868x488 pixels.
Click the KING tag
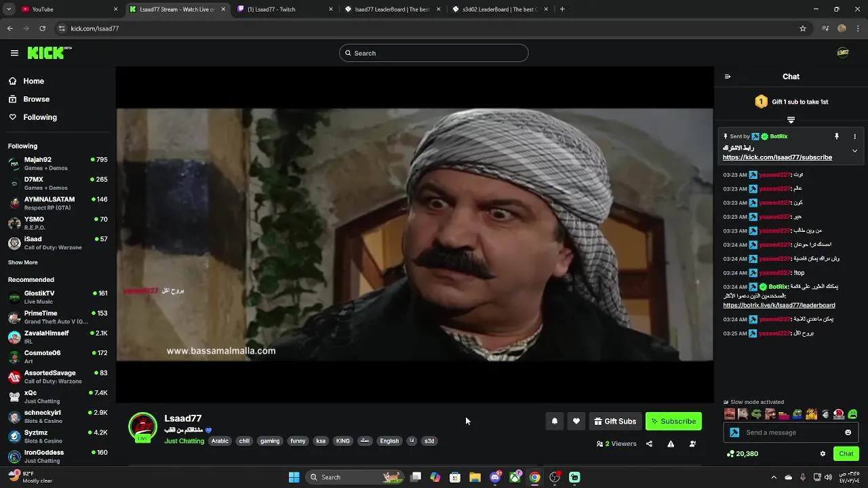pos(343,441)
